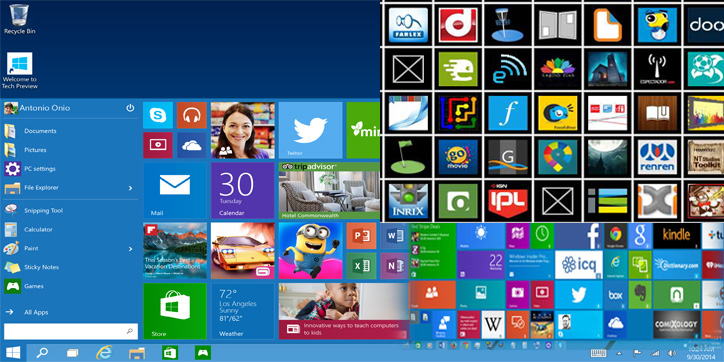
Task: Open Calendar tile showing 30 Tuesday
Action: 242,190
